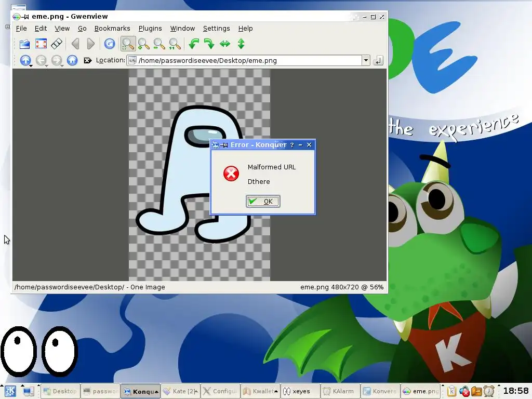Viewport: 532px width, 399px height.
Task: Switch to Konversation taskbar entry
Action: tap(380, 391)
